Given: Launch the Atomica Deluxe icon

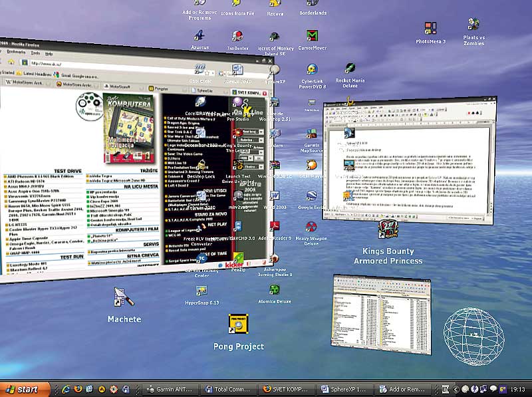Looking at the screenshot, I should (275, 290).
